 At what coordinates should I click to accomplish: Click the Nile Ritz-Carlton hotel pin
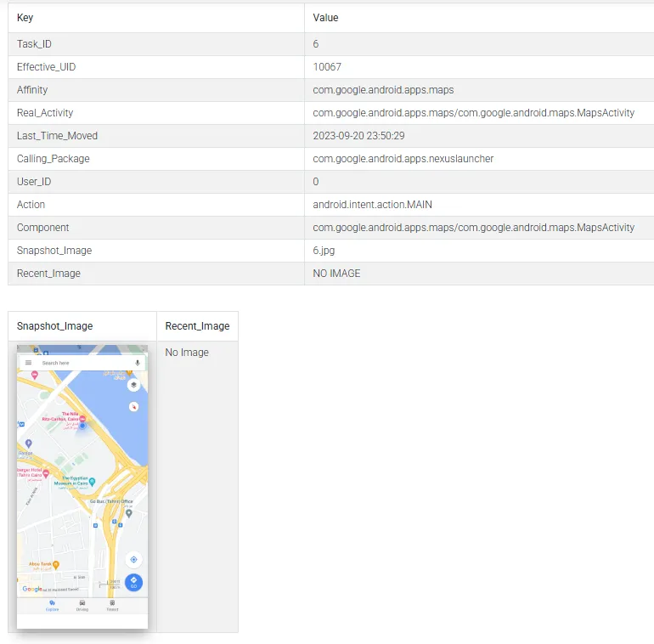click(x=82, y=418)
